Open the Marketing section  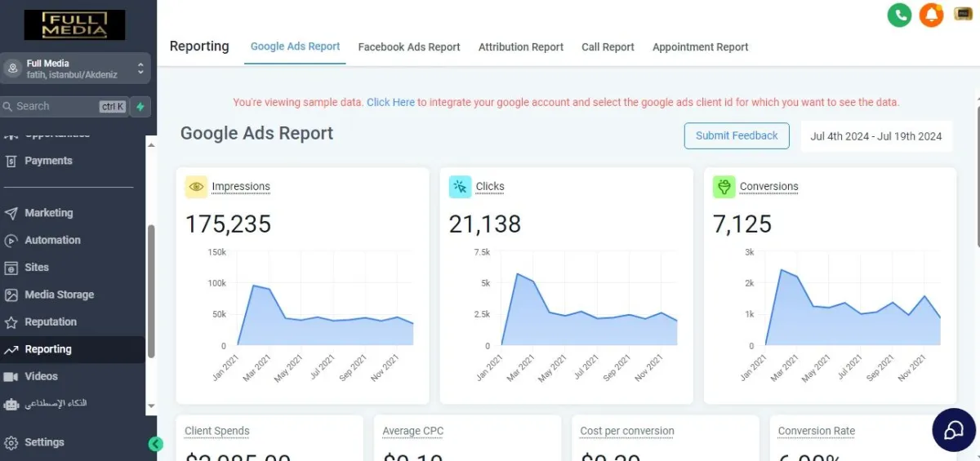(48, 213)
